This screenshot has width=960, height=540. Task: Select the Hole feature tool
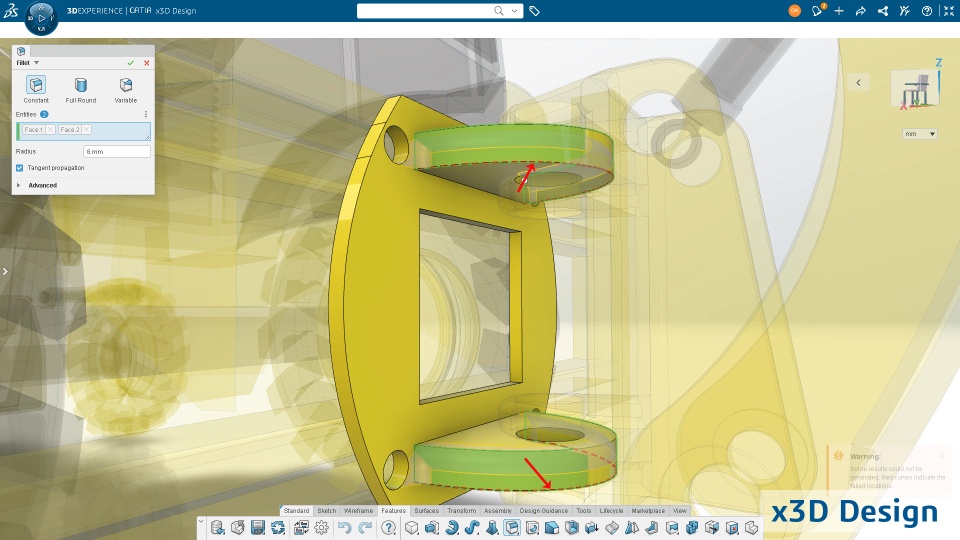[532, 528]
